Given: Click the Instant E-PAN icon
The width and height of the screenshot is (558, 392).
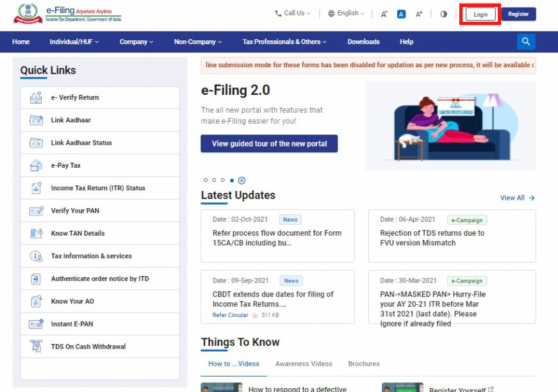Looking at the screenshot, I should click(36, 324).
